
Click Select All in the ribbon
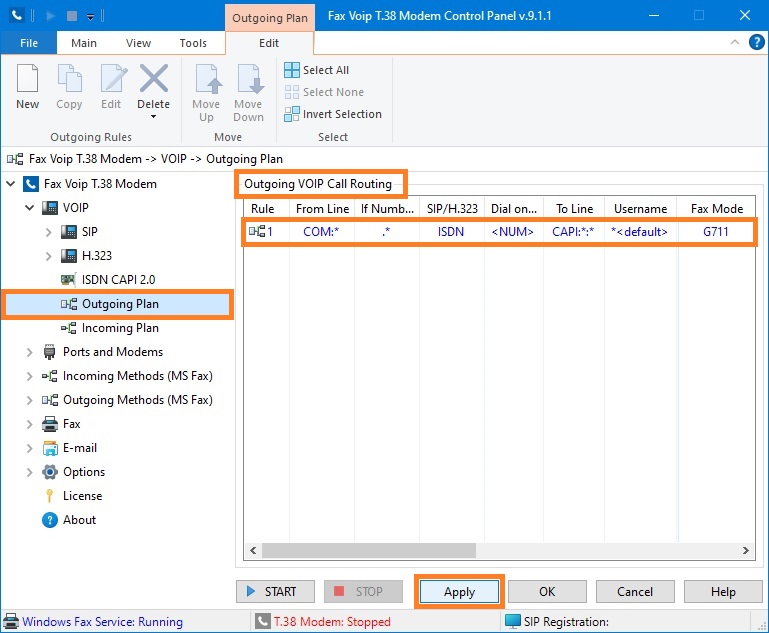pos(316,70)
